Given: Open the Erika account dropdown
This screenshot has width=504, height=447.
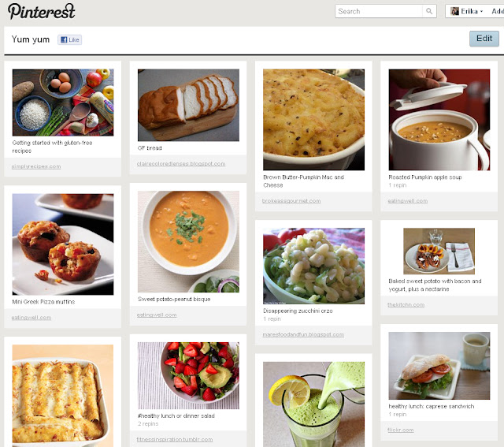Looking at the screenshot, I should 467,11.
